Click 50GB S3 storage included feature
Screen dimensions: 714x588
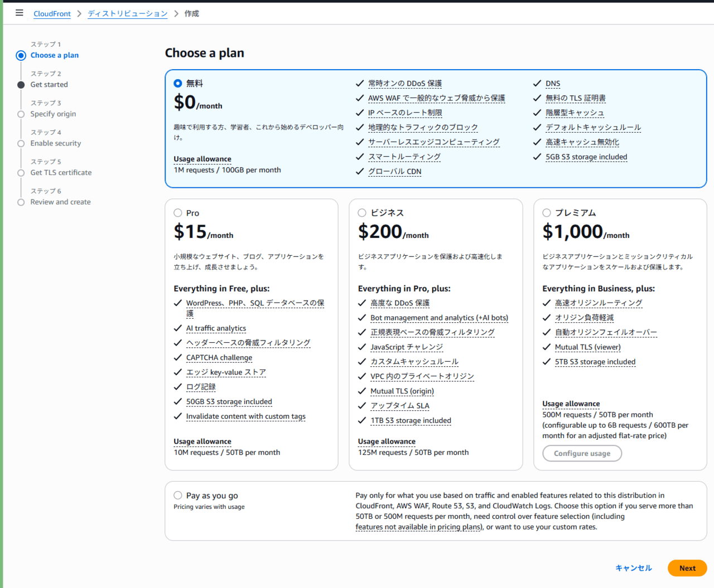(x=229, y=402)
